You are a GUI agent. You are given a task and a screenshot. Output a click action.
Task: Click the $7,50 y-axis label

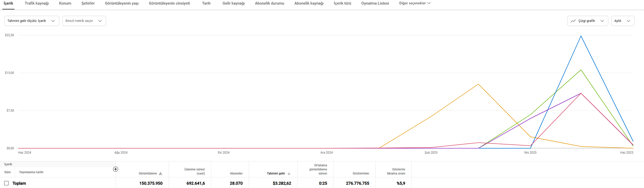pyautogui.click(x=10, y=111)
